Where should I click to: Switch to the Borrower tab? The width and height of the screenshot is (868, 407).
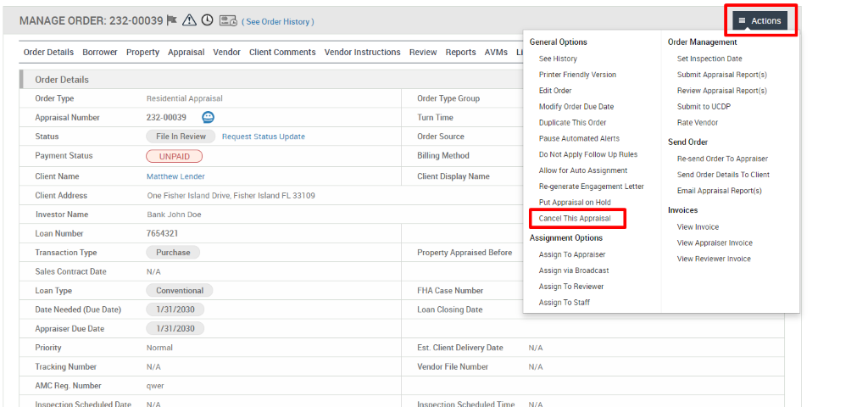point(100,52)
